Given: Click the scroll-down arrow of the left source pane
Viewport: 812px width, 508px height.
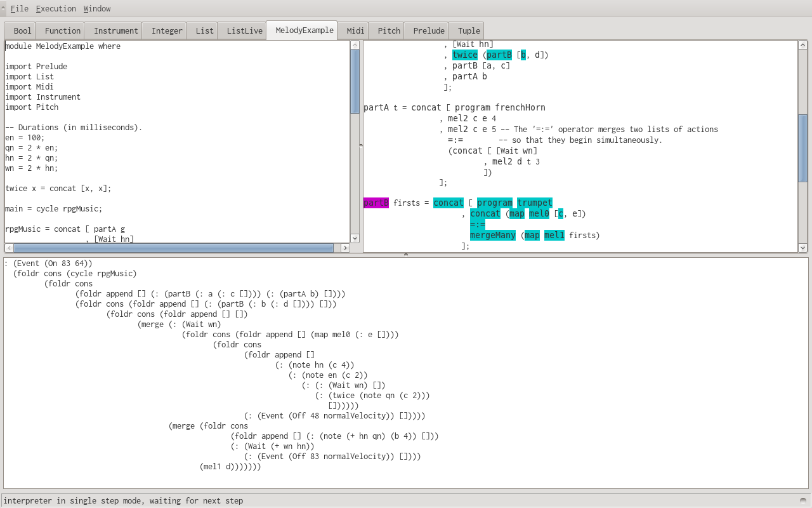Looking at the screenshot, I should click(x=355, y=238).
